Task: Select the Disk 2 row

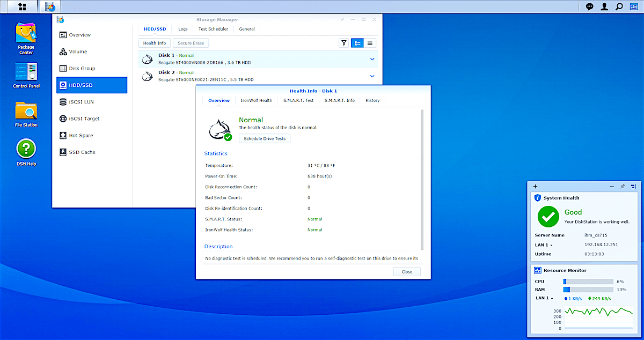Action: (x=259, y=76)
